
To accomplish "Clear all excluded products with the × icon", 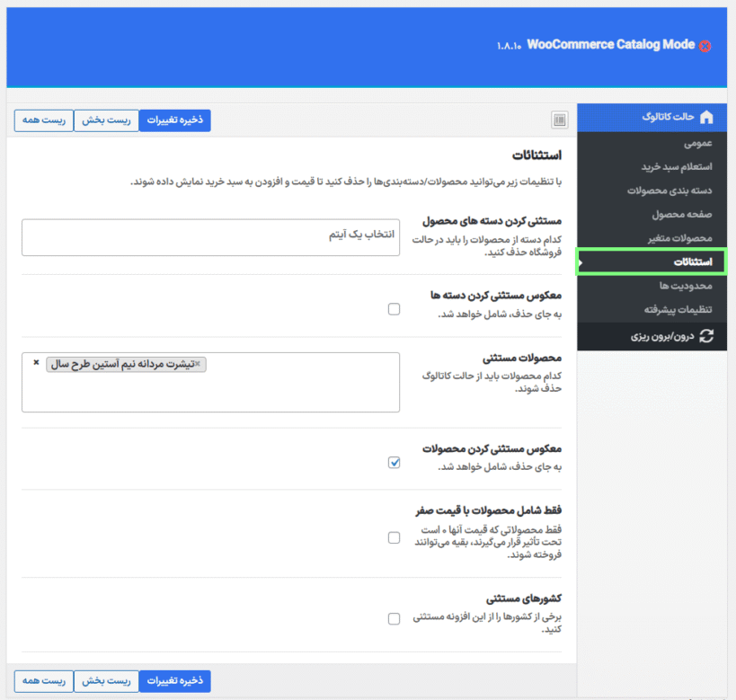I will click(36, 362).
